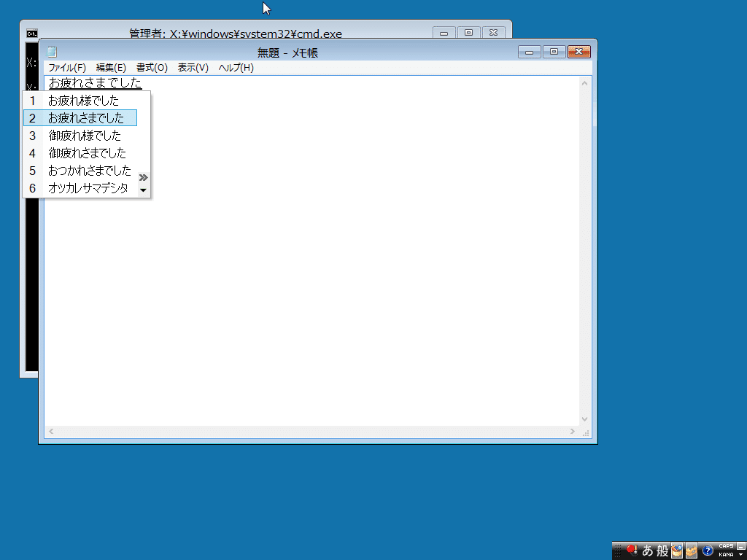Maximize the cmd.exe window
This screenshot has height=560, width=747.
pyautogui.click(x=469, y=32)
